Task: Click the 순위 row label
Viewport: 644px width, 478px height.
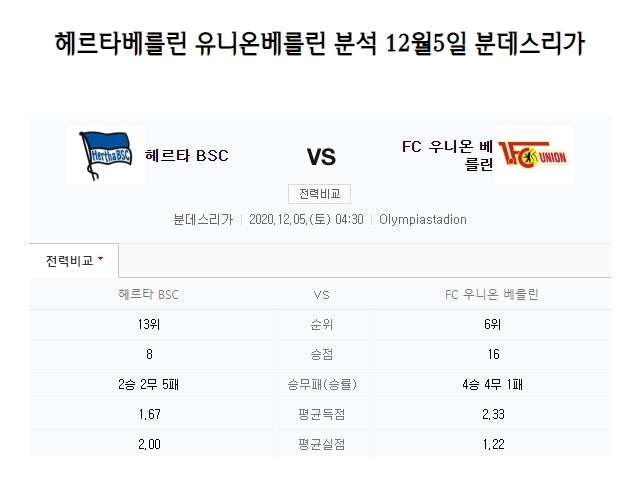Action: (x=321, y=324)
